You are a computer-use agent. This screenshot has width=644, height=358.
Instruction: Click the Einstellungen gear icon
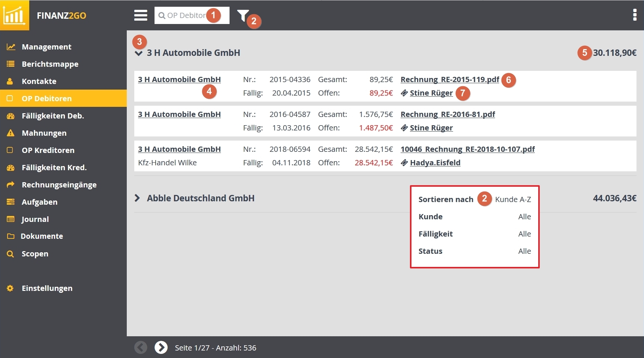[10, 288]
